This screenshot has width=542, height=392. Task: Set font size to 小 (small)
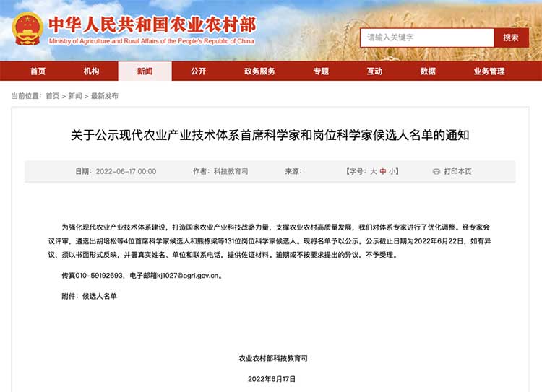pyautogui.click(x=392, y=172)
